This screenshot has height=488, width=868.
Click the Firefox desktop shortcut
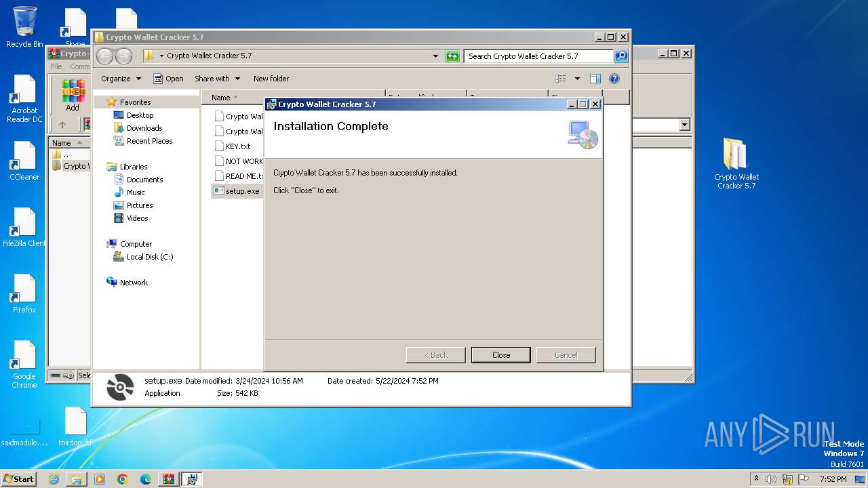pos(24,294)
